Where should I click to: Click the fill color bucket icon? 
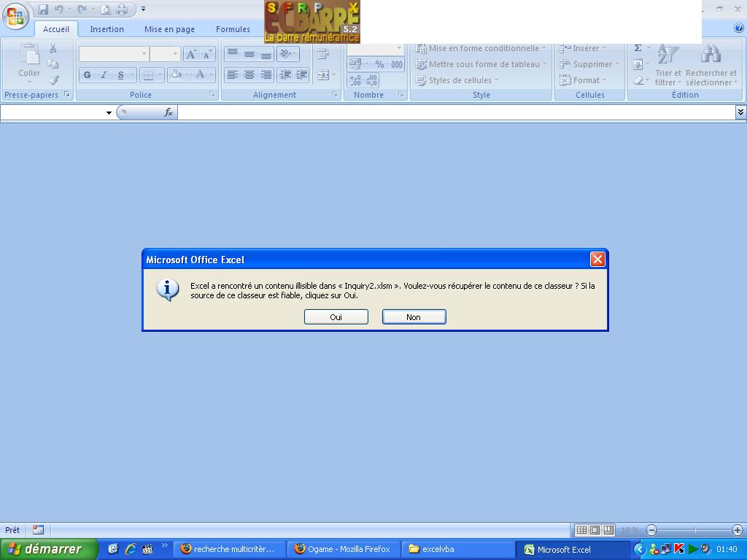click(x=177, y=75)
